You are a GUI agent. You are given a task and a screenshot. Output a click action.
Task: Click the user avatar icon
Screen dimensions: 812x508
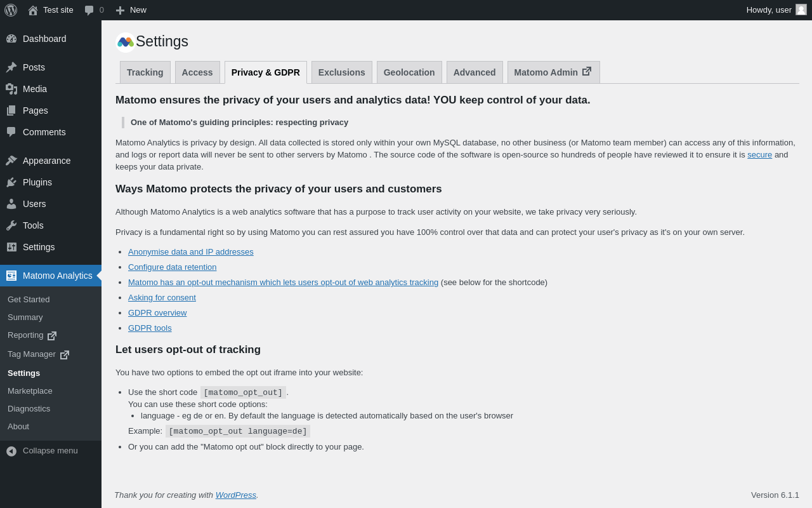pyautogui.click(x=801, y=10)
